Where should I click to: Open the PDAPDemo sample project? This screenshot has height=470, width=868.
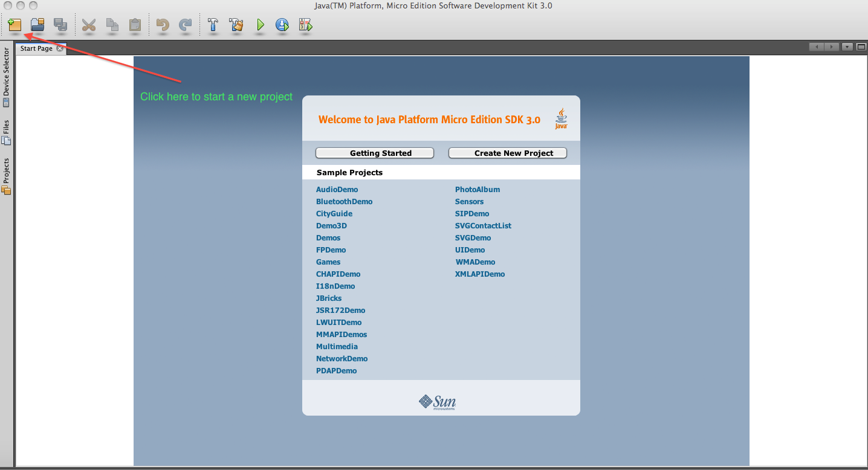[336, 370]
